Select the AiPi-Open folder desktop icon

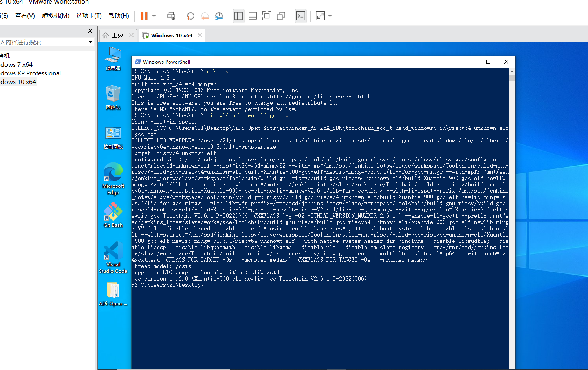(x=113, y=294)
